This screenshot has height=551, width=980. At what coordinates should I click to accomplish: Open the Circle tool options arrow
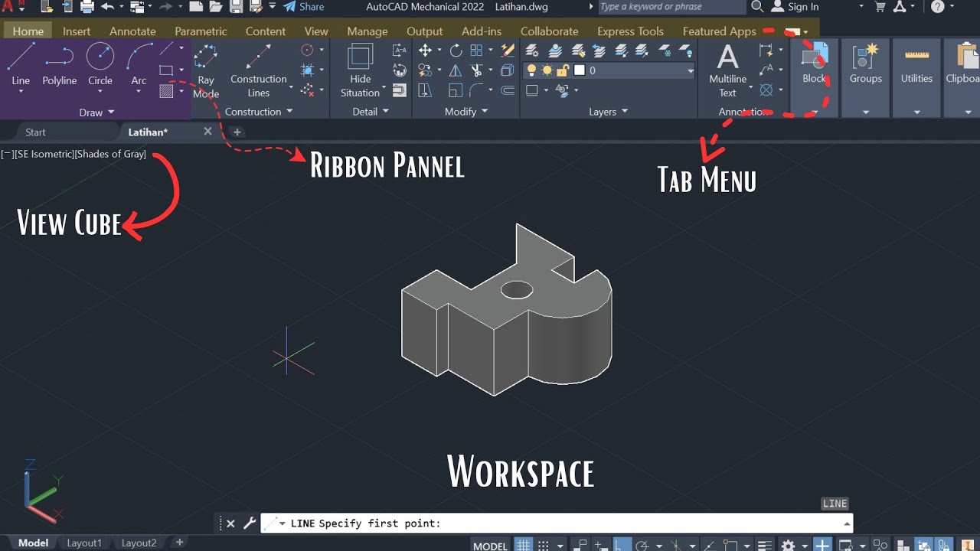click(100, 91)
